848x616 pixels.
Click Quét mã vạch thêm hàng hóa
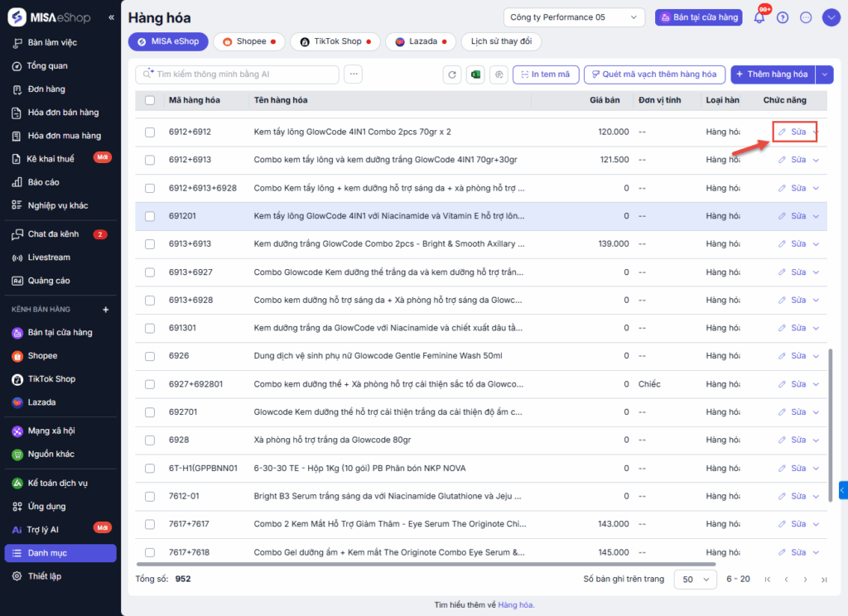[x=654, y=75]
